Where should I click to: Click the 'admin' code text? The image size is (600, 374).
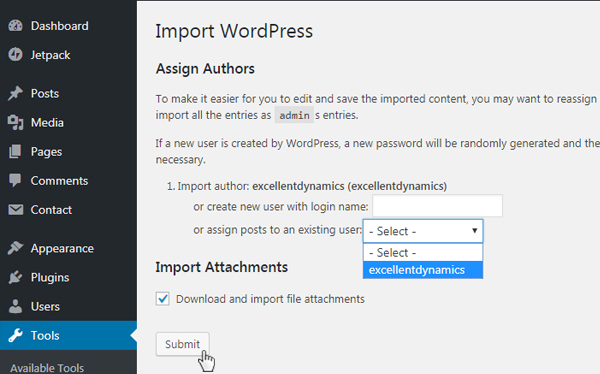294,115
